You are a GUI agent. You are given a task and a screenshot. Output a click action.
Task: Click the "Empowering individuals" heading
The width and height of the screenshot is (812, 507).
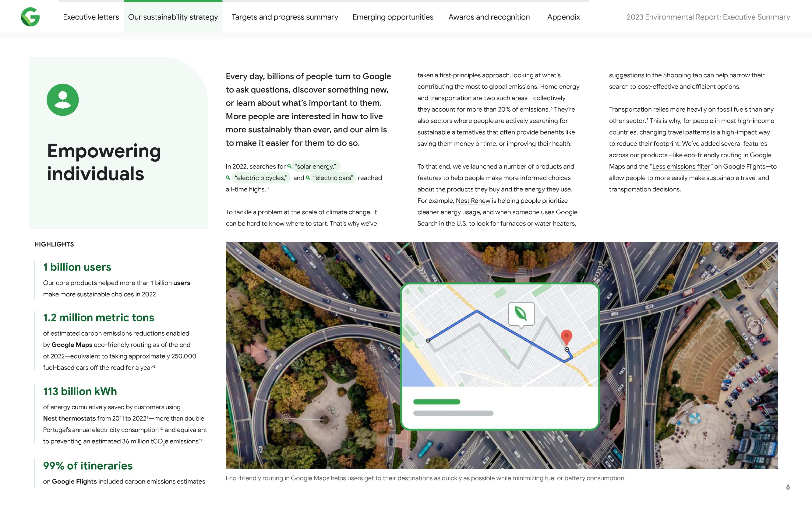pyautogui.click(x=104, y=162)
